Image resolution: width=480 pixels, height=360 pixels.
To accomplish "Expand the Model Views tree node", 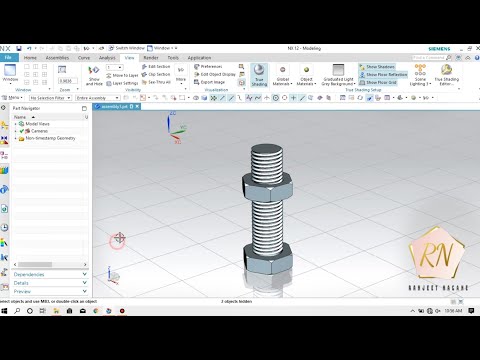I will 15,124.
